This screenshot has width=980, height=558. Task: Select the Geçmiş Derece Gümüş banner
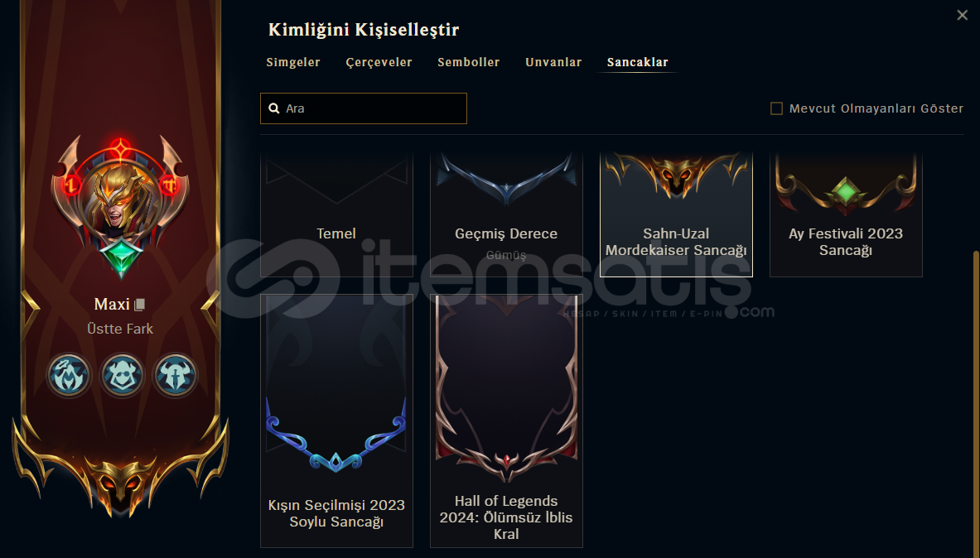(506, 214)
